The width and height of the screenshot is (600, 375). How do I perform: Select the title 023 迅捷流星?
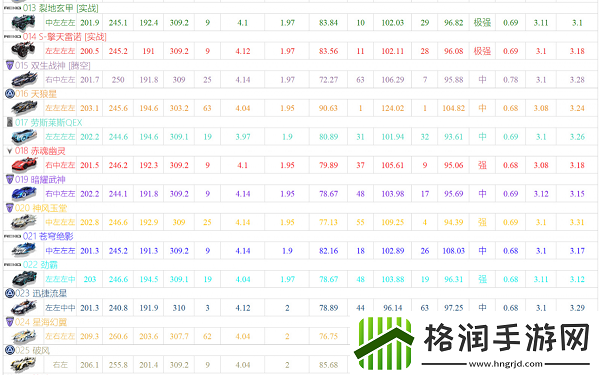[41, 293]
